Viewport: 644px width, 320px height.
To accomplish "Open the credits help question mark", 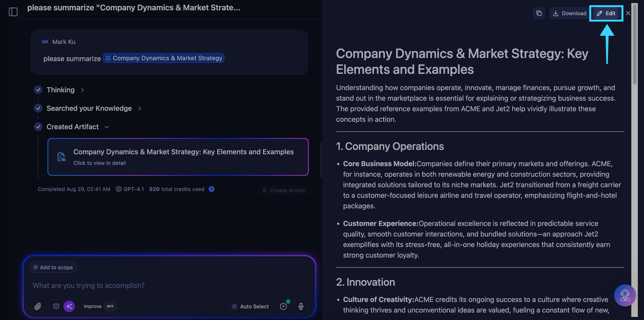I will [212, 189].
